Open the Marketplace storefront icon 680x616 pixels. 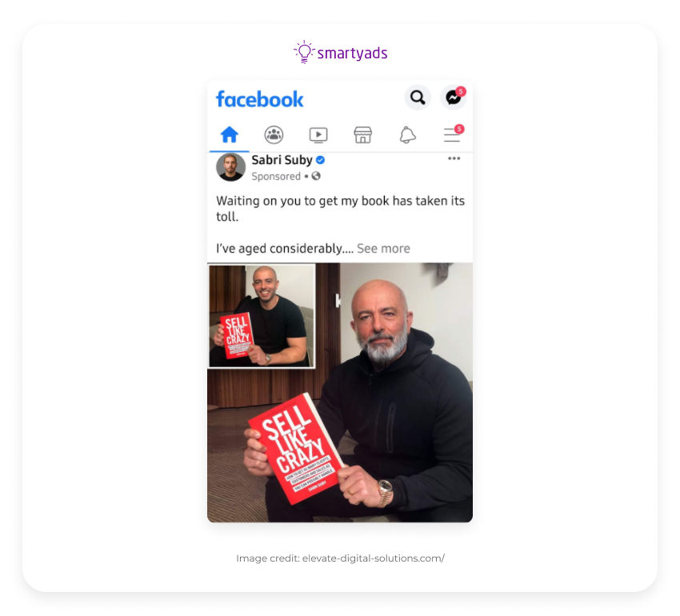[x=362, y=135]
